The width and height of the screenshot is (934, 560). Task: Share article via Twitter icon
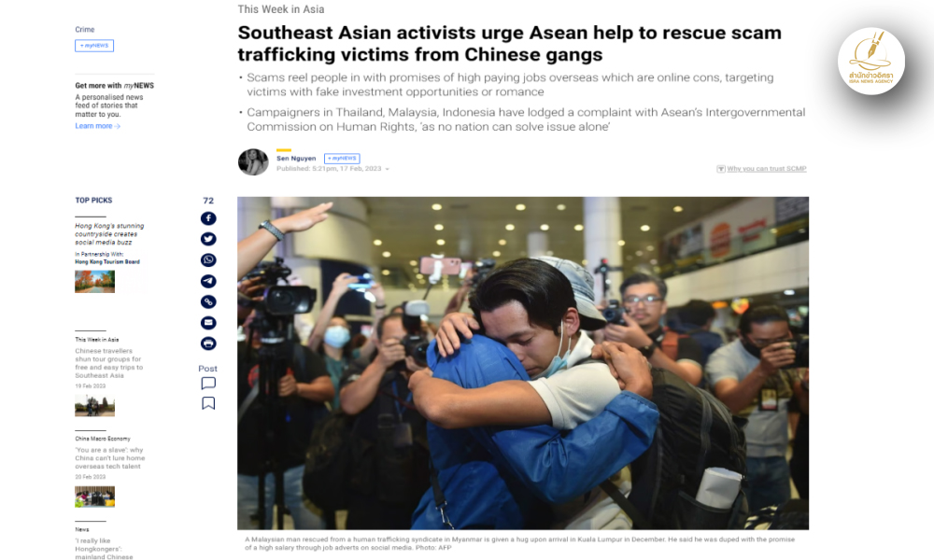click(208, 239)
